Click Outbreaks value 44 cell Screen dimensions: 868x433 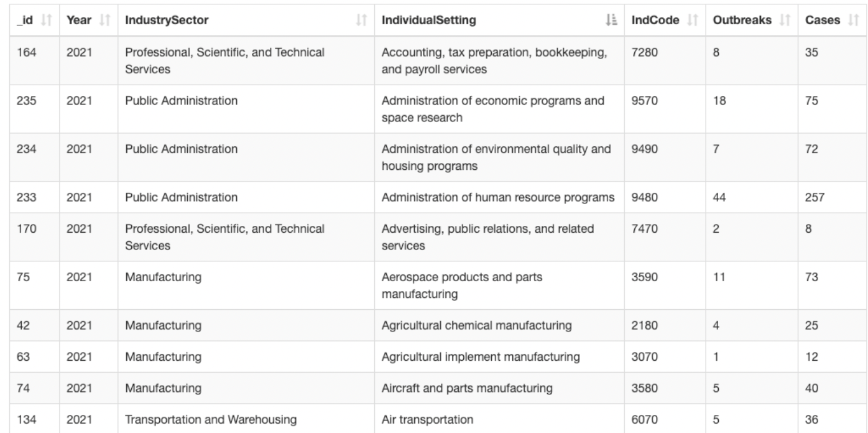tap(750, 198)
